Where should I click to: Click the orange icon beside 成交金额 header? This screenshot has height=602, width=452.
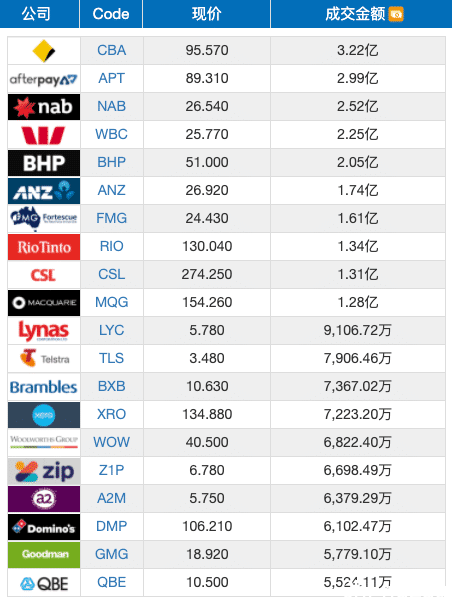396,14
